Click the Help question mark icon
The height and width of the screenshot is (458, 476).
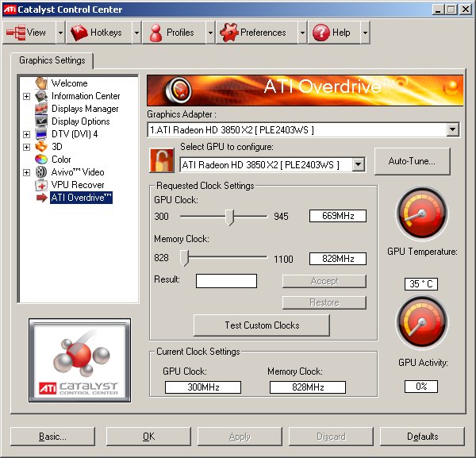(321, 33)
